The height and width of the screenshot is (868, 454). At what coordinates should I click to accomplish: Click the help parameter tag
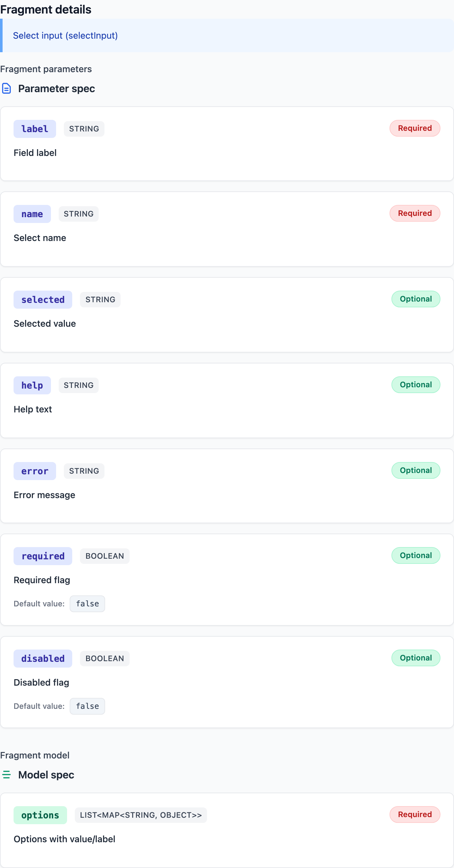(32, 385)
